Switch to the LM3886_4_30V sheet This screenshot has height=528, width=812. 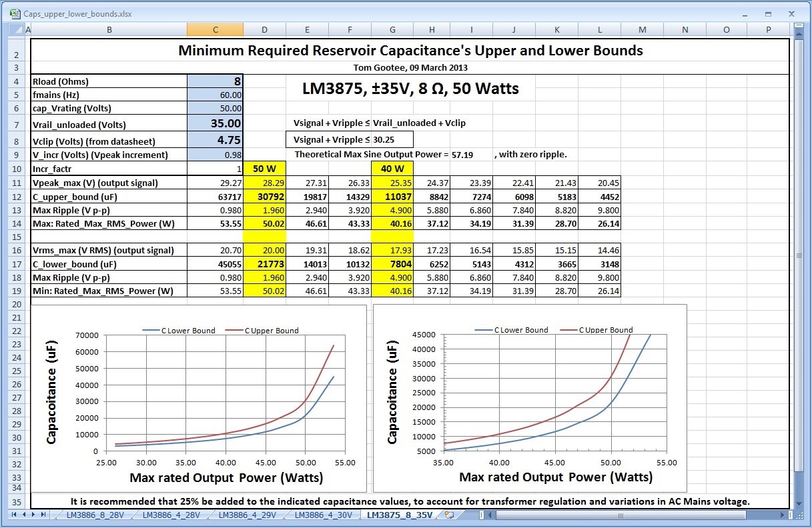(323, 515)
